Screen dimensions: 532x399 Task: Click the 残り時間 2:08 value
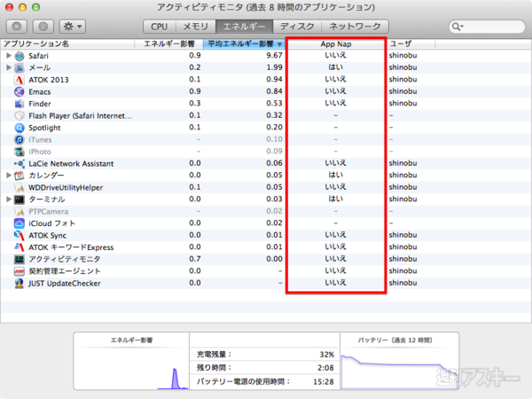(325, 368)
